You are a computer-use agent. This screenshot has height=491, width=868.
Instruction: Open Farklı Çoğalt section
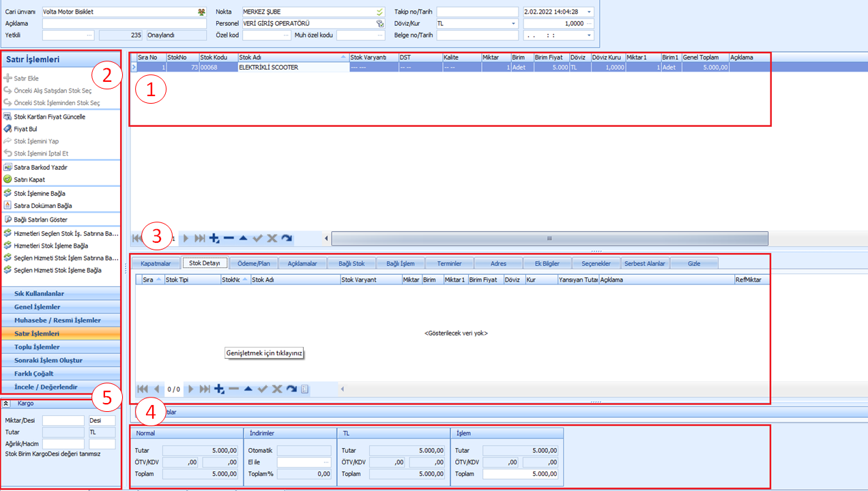point(61,374)
